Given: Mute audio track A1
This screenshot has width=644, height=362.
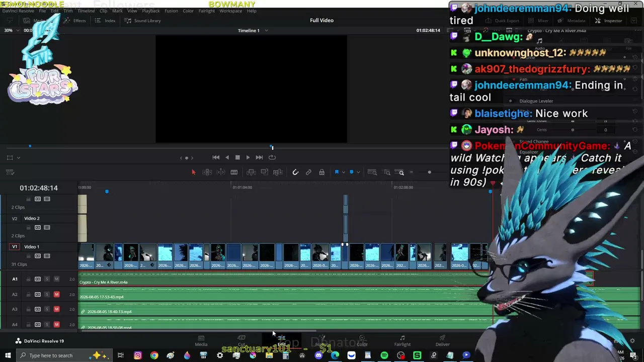Looking at the screenshot, I should pos(56,279).
